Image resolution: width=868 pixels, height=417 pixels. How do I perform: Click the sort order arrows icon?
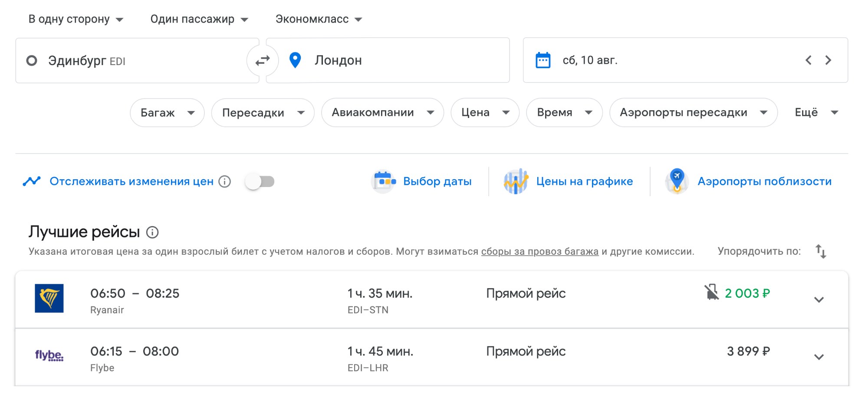point(821,251)
